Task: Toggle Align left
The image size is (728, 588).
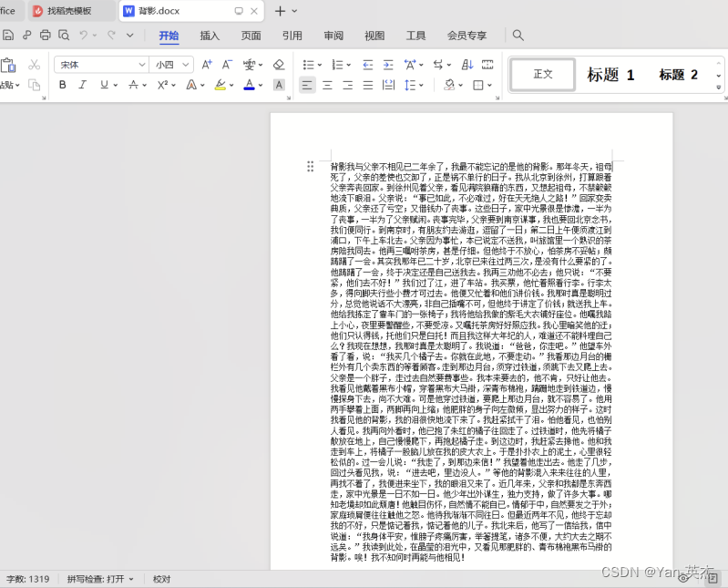Action: pos(307,85)
